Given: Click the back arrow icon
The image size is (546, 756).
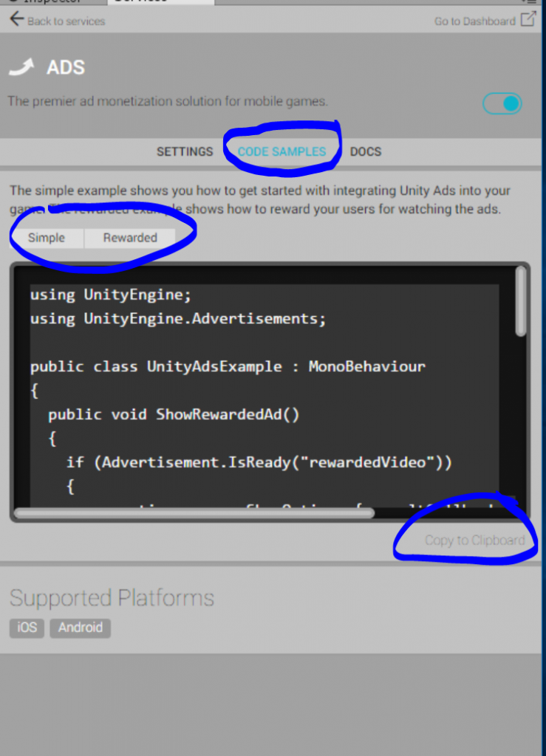Looking at the screenshot, I should click(16, 19).
